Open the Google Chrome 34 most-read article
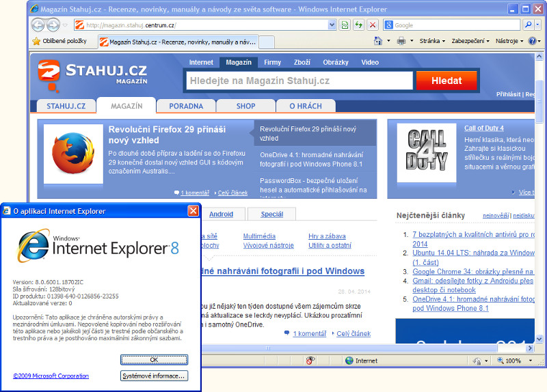The image size is (547, 392). tap(472, 271)
